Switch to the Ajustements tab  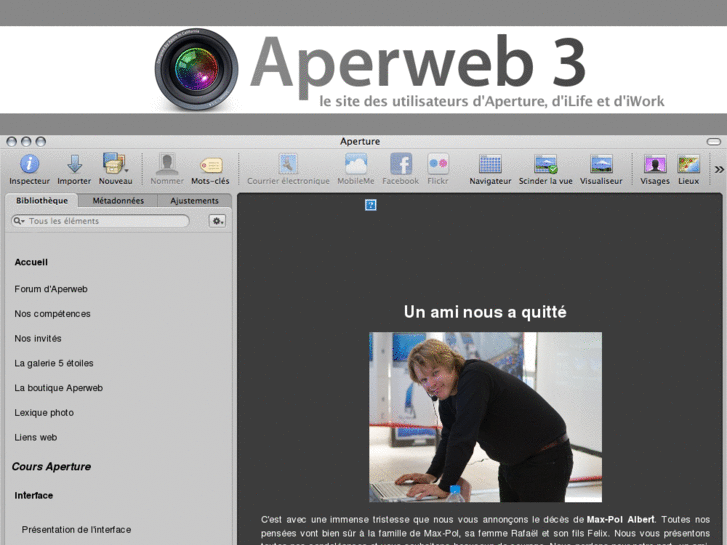click(194, 200)
